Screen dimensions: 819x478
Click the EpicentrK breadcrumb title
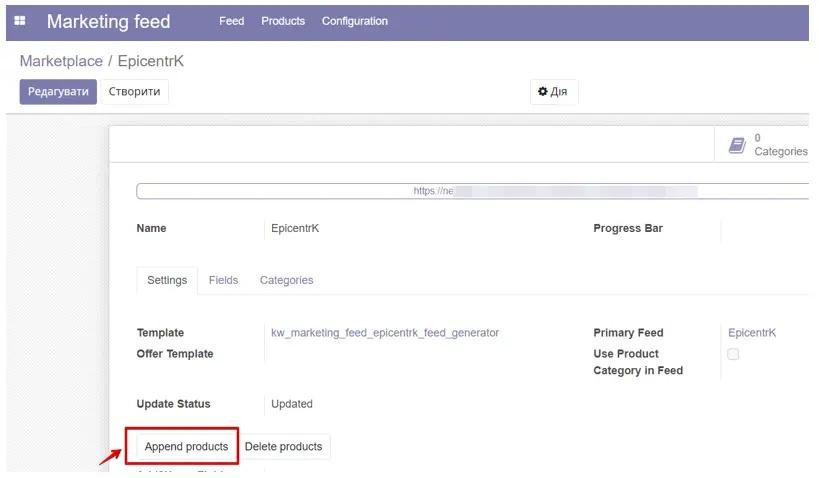pos(150,61)
